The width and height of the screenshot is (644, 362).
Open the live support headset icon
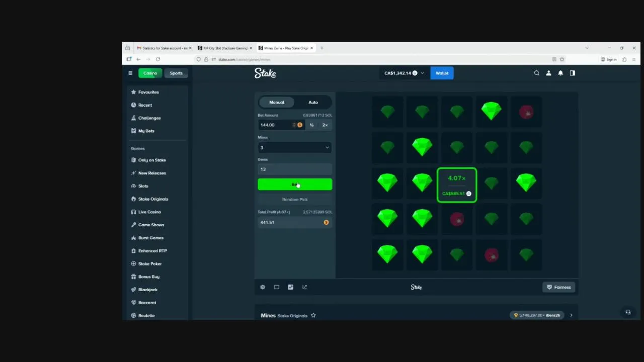pyautogui.click(x=628, y=312)
